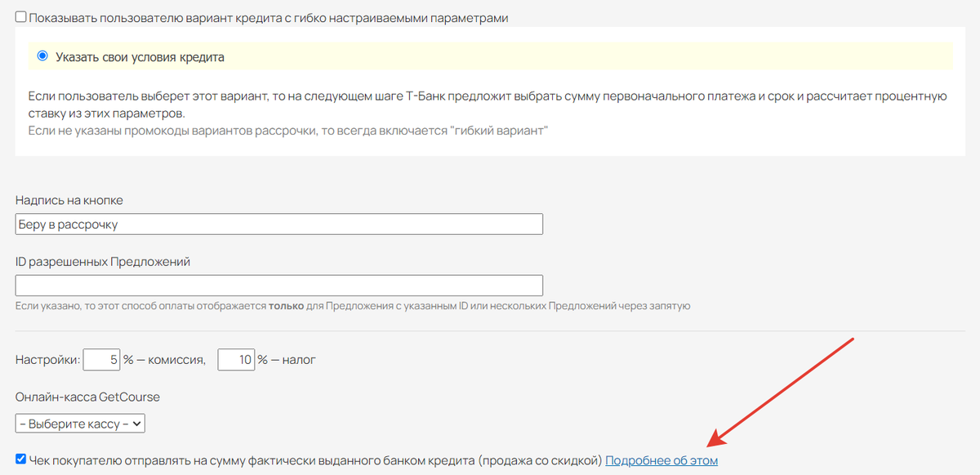The image size is (980, 475).
Task: Click the 'Настройки:' label
Action: [48, 360]
